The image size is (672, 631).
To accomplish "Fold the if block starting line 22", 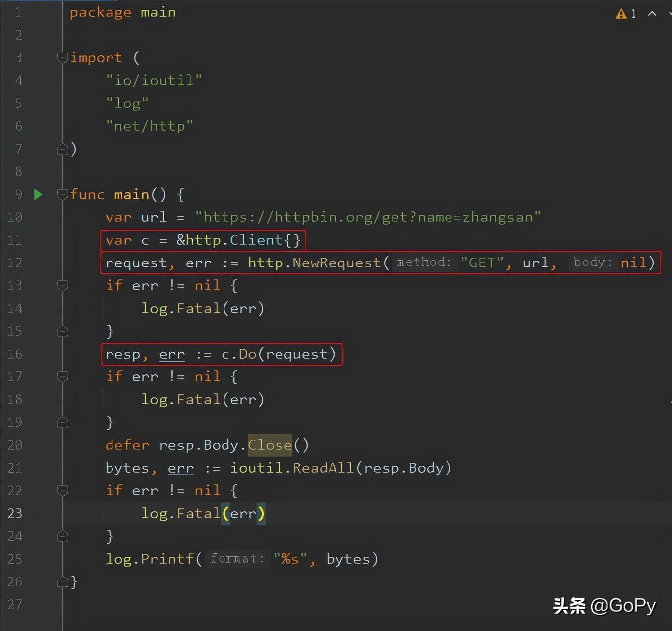I will coord(62,490).
